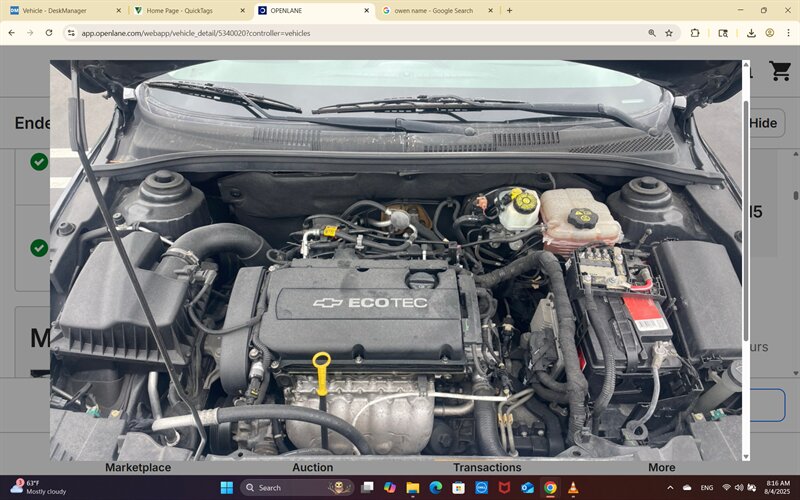
Task: Close the Google Search tab
Action: 490,10
